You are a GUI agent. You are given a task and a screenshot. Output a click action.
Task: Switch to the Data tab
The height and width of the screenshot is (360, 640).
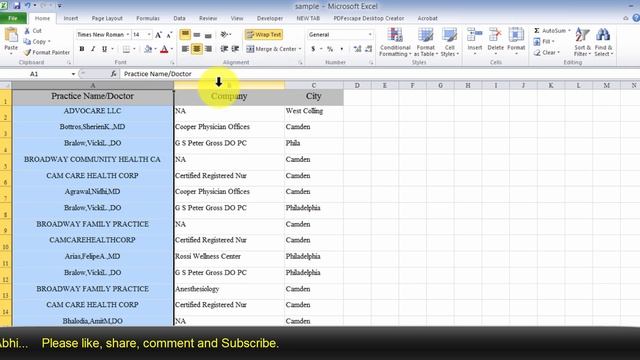[179, 18]
